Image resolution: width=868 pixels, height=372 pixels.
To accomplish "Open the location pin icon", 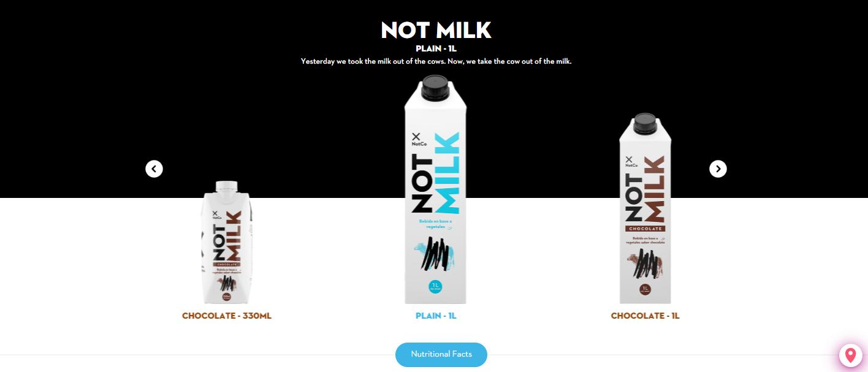I will pyautogui.click(x=850, y=355).
